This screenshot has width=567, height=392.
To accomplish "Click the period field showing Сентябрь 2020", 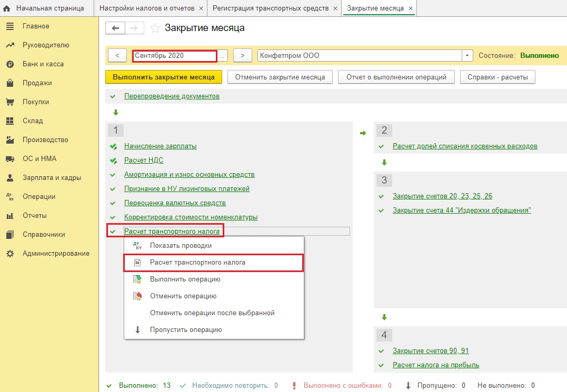I will [174, 56].
